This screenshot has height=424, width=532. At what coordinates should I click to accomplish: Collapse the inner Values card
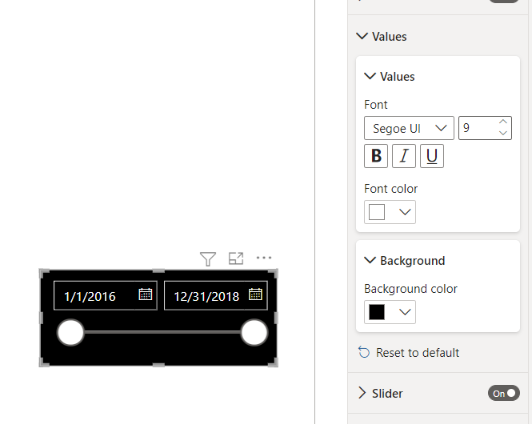370,76
